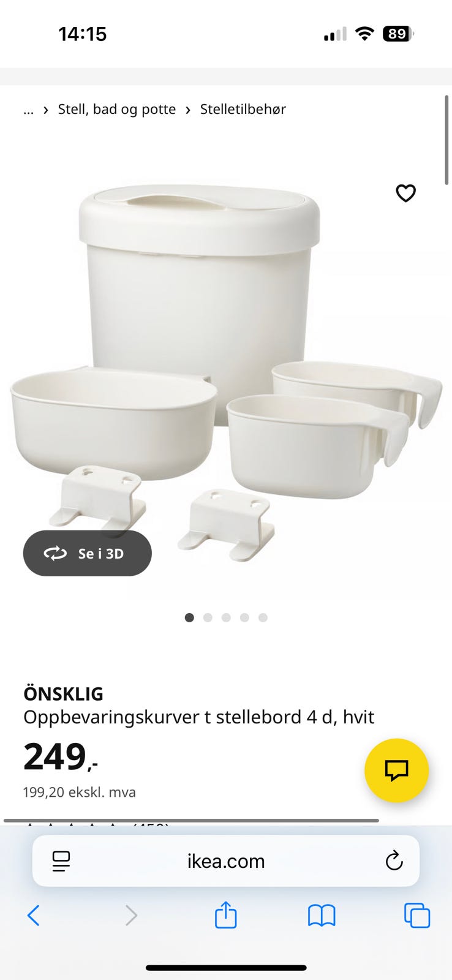Open the yellow chat bubble button
This screenshot has width=452, height=980.
click(396, 770)
